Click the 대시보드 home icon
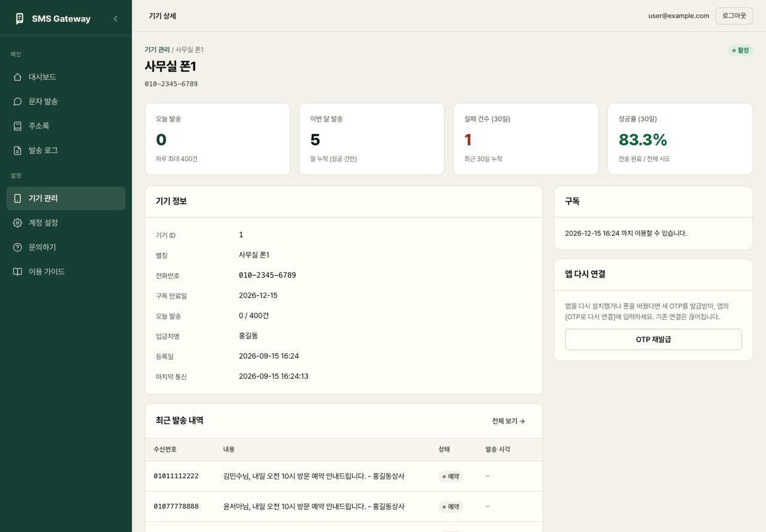Viewport: 766px width, 532px height. 17,77
